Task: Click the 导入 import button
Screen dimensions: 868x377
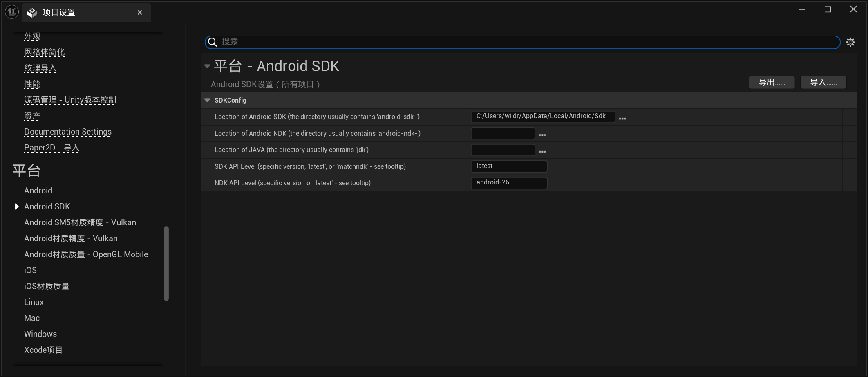Action: (823, 82)
